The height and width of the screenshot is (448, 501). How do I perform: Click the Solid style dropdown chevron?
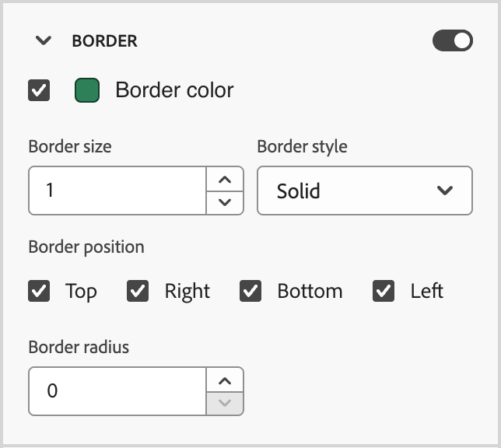click(x=445, y=191)
